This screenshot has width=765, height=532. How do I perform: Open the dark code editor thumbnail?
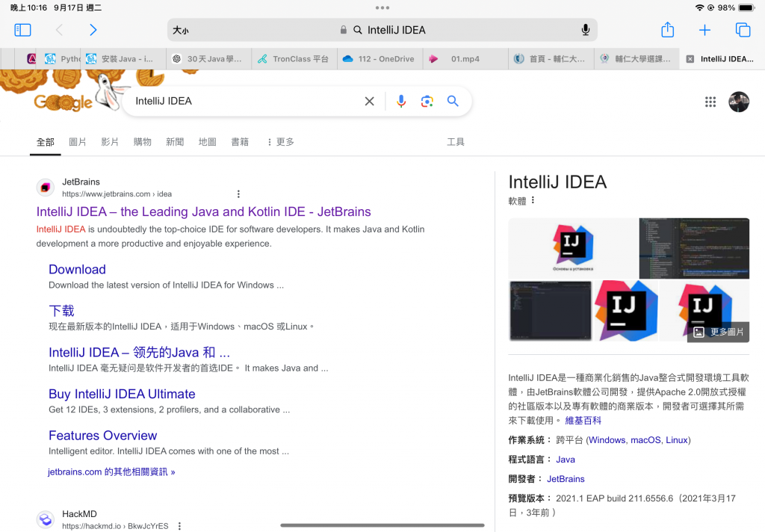694,248
